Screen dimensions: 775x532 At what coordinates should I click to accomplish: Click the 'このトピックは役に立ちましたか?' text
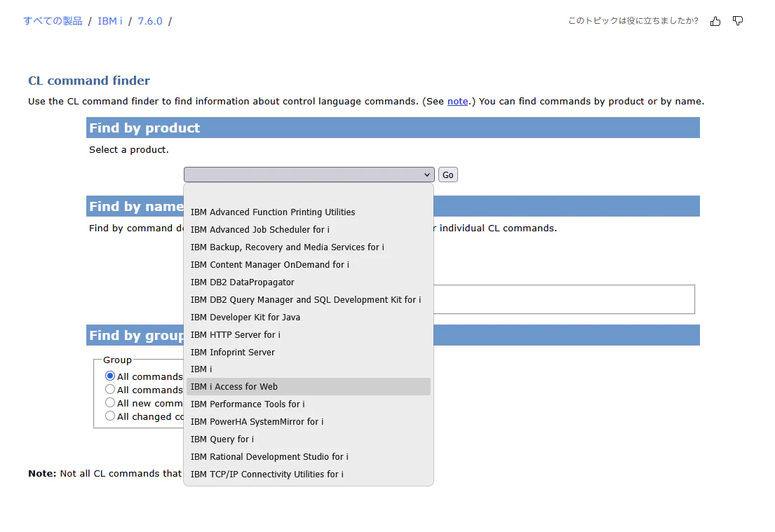633,21
